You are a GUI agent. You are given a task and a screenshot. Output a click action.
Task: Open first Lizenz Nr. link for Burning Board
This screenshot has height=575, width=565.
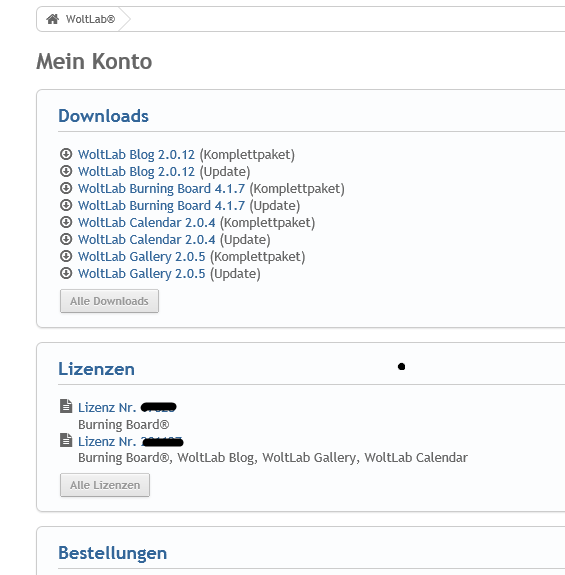127,407
